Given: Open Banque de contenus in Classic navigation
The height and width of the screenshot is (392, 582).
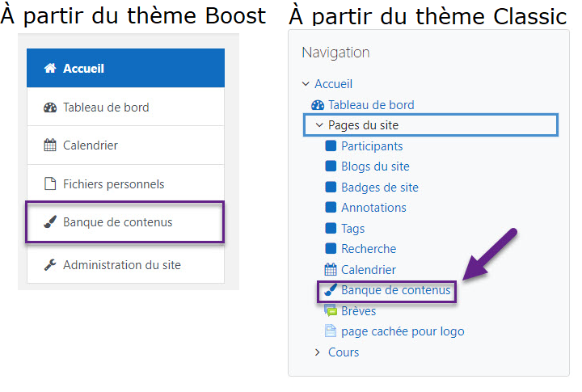Looking at the screenshot, I should (x=395, y=290).
